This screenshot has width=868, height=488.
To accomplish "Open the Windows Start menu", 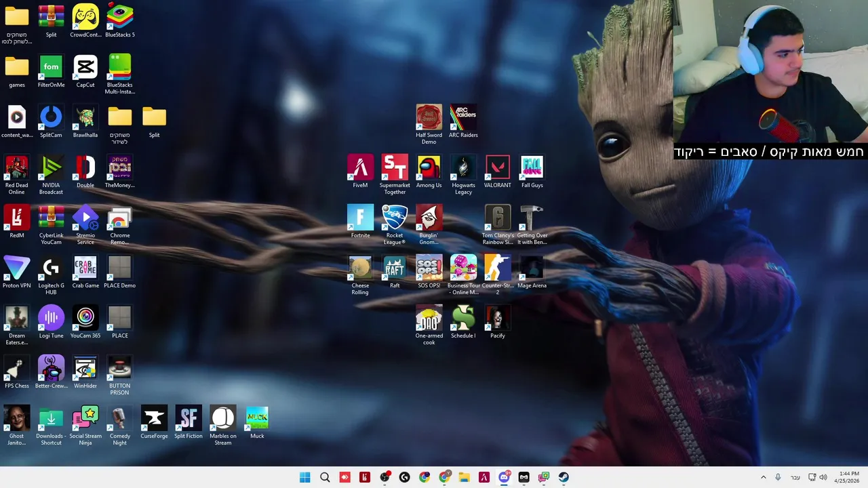I will (305, 477).
